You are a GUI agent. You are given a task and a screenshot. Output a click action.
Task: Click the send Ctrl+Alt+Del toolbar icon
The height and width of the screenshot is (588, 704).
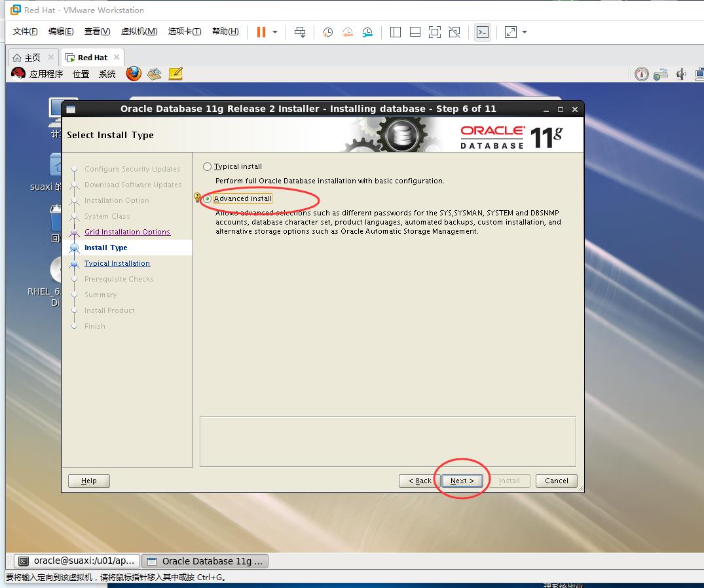[300, 32]
